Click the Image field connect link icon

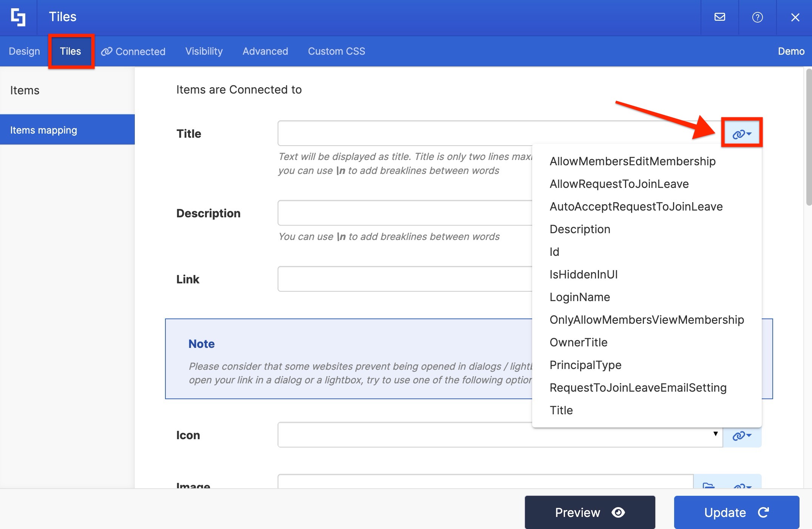pos(742,486)
